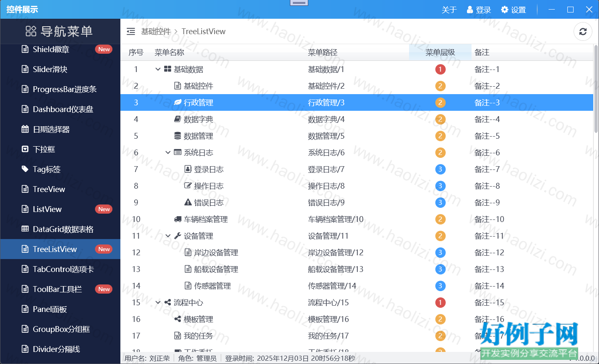Open the TabControl选项卡 menu item
The image size is (599, 364).
pyautogui.click(x=60, y=269)
